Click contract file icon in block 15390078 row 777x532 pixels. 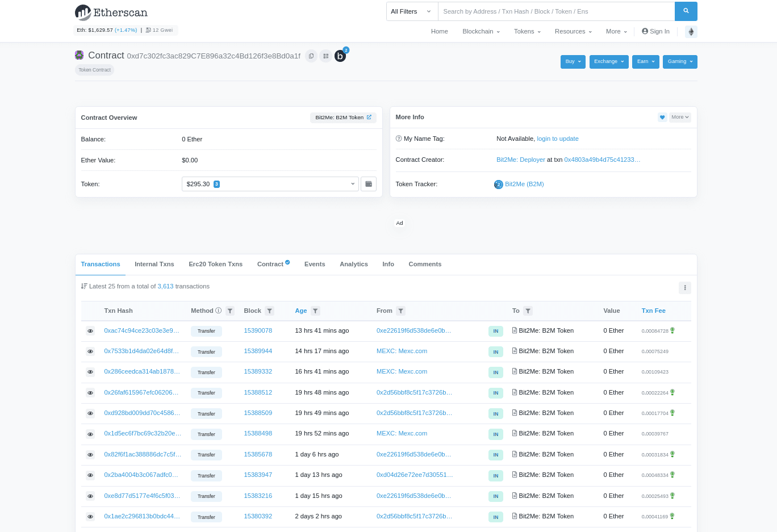[515, 330]
